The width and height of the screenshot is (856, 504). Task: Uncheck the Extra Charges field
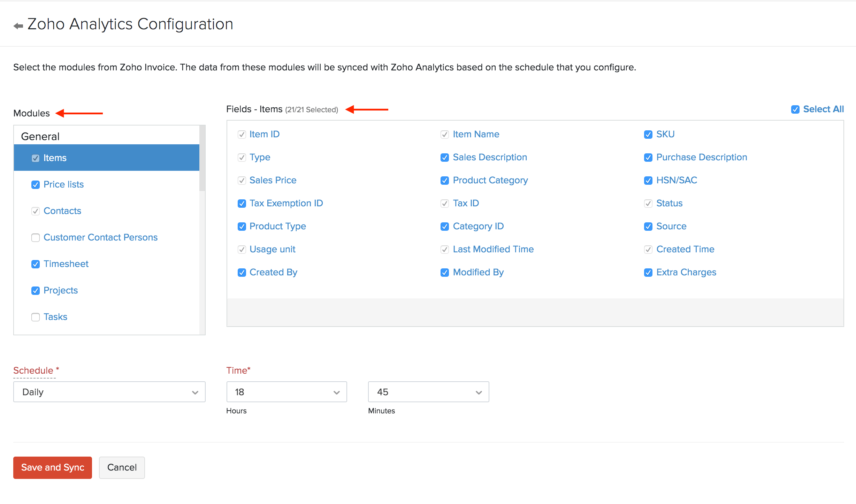(648, 273)
